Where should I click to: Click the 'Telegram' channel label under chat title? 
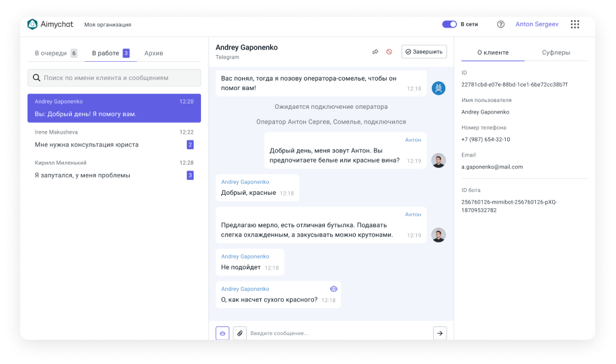pyautogui.click(x=227, y=57)
